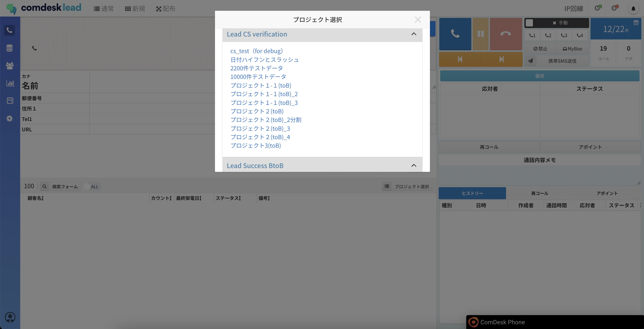The height and width of the screenshot is (329, 644).
Task: Open the database stack icon in sidebar
Action: [x=9, y=48]
